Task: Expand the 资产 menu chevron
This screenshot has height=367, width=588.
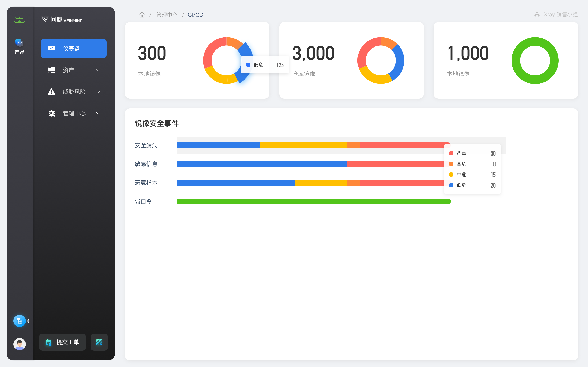Action: [x=98, y=70]
